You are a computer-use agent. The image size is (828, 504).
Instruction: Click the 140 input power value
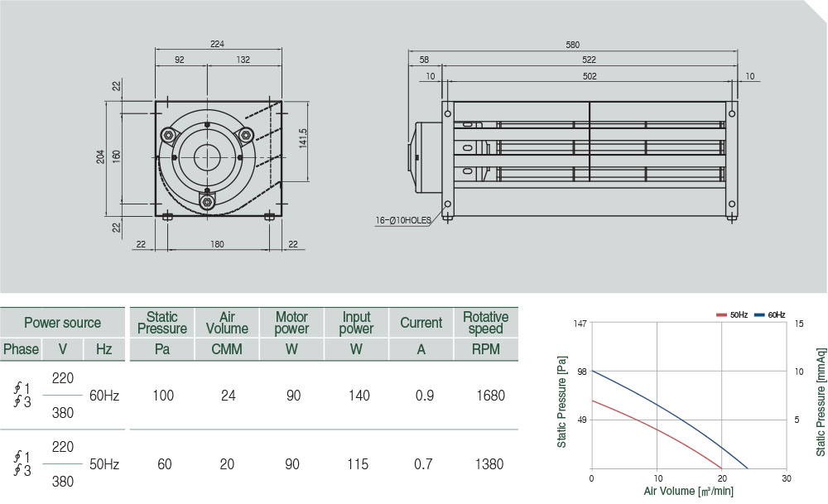click(359, 396)
